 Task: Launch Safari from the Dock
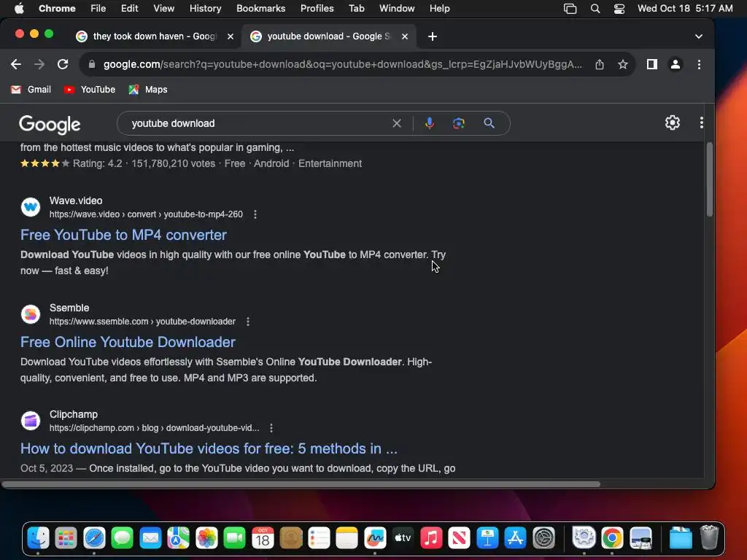click(94, 539)
